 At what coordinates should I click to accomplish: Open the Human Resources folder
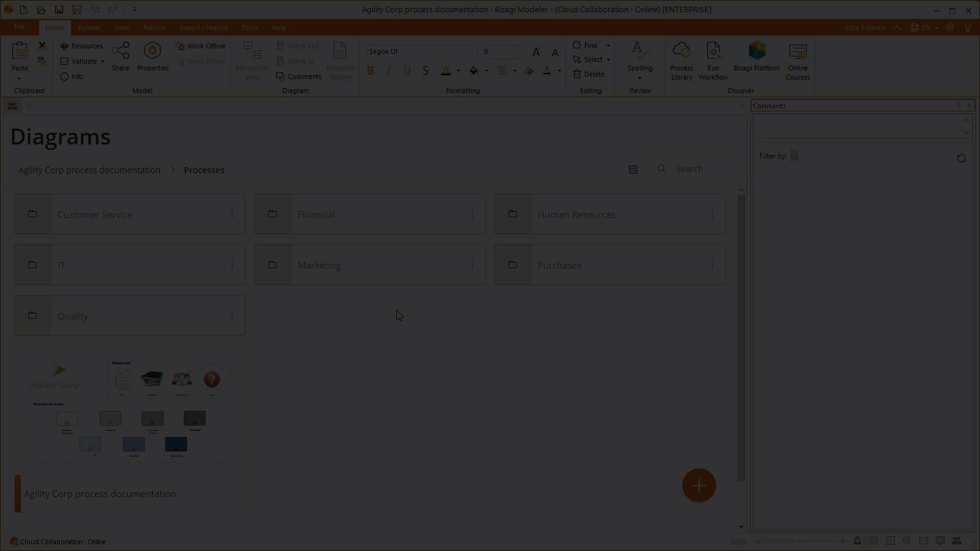(610, 214)
